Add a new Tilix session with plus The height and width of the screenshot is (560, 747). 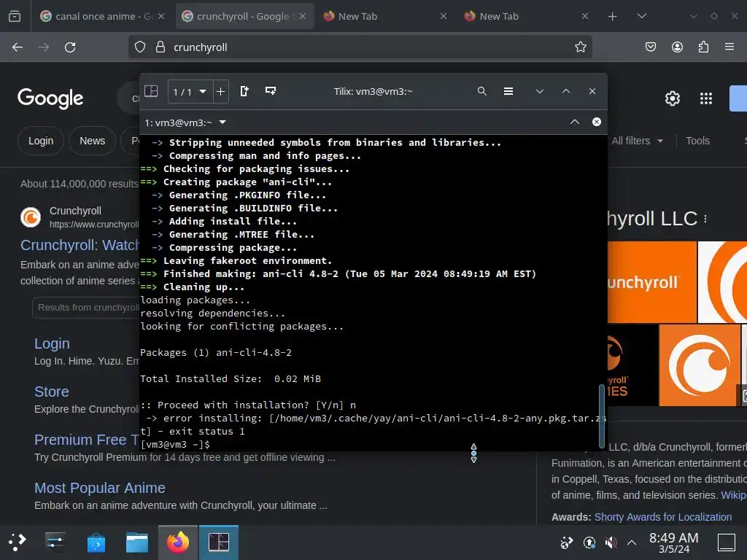(x=220, y=91)
